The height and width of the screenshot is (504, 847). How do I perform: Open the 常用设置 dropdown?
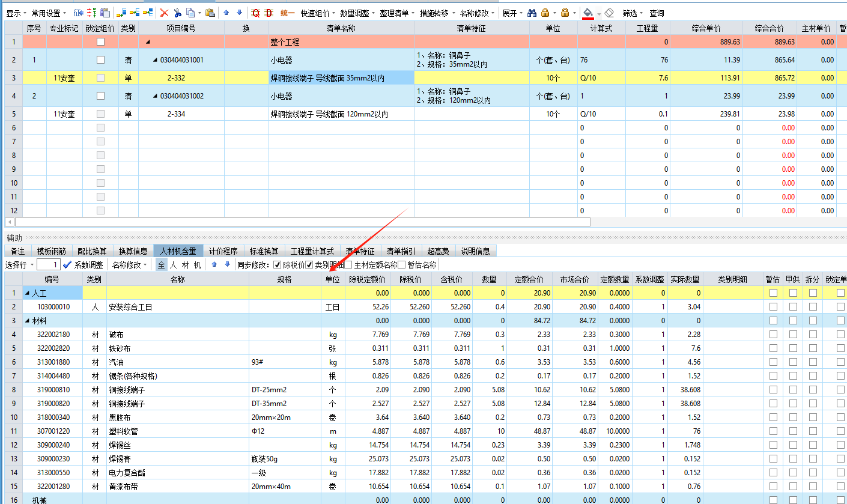point(49,13)
